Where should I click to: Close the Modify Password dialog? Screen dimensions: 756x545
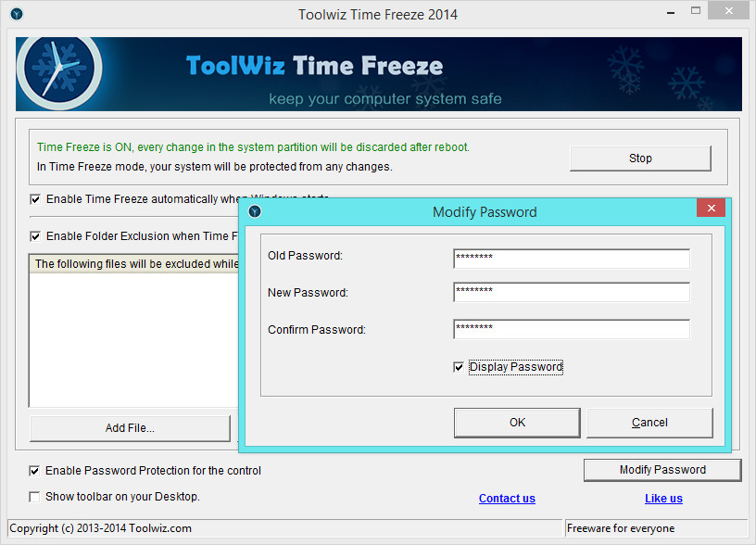coord(711,208)
